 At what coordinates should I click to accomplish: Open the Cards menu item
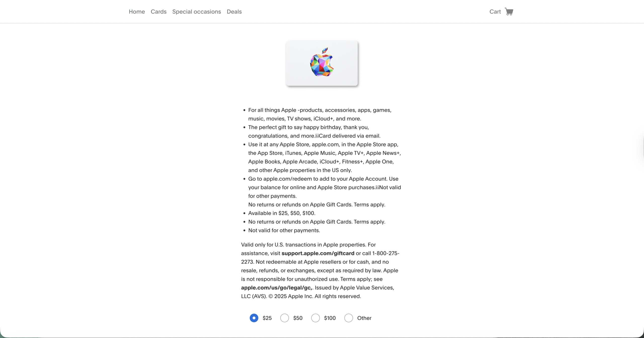158,12
